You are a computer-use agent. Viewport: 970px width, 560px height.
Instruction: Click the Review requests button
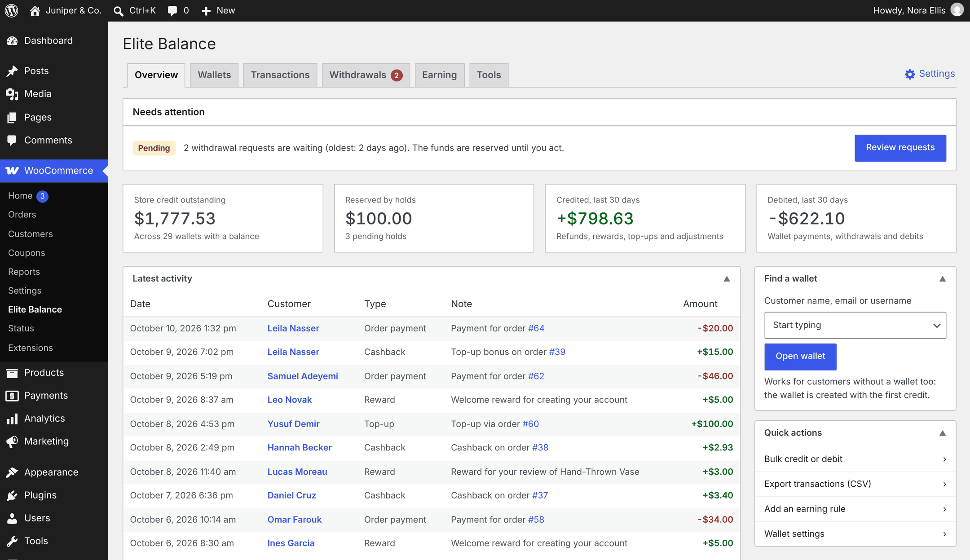click(900, 148)
